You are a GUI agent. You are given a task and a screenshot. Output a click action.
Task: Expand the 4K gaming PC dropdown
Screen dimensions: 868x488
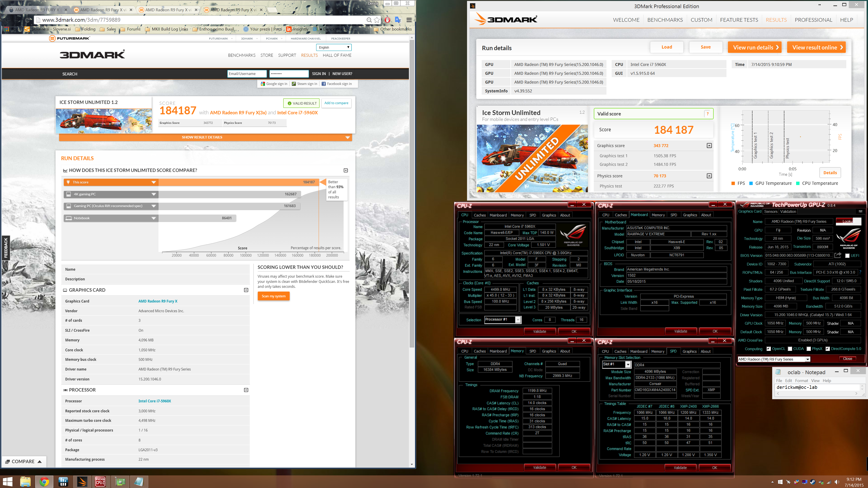pos(154,194)
